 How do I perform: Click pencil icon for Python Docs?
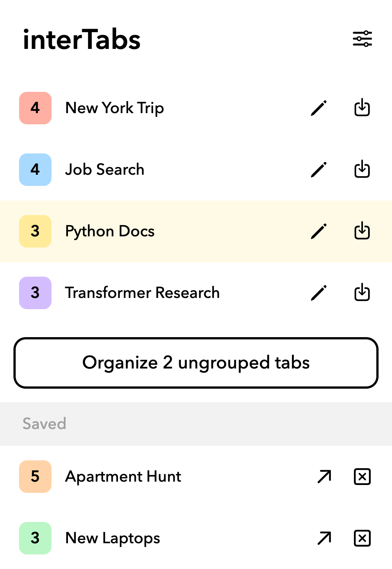319,231
